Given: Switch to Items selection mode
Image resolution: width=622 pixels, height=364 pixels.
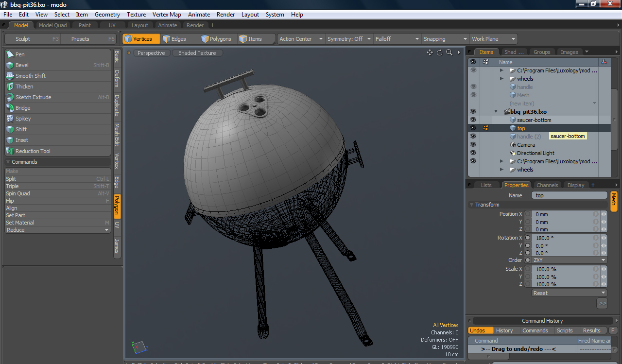Looking at the screenshot, I should click(256, 39).
